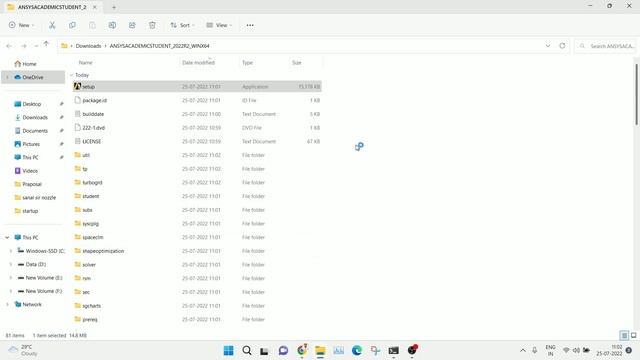Click the Cut icon in toolbar
Viewport: 640px width, 360px height.
52,25
